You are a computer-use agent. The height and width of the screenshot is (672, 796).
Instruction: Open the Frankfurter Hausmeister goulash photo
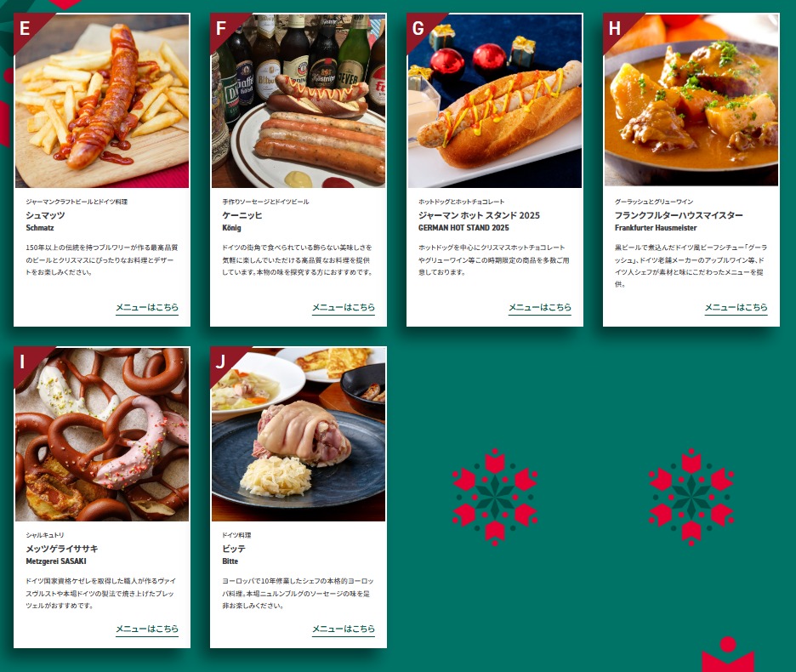[x=691, y=101]
